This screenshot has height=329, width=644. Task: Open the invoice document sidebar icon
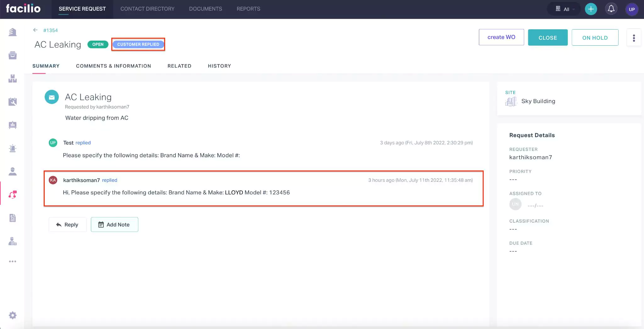13,218
